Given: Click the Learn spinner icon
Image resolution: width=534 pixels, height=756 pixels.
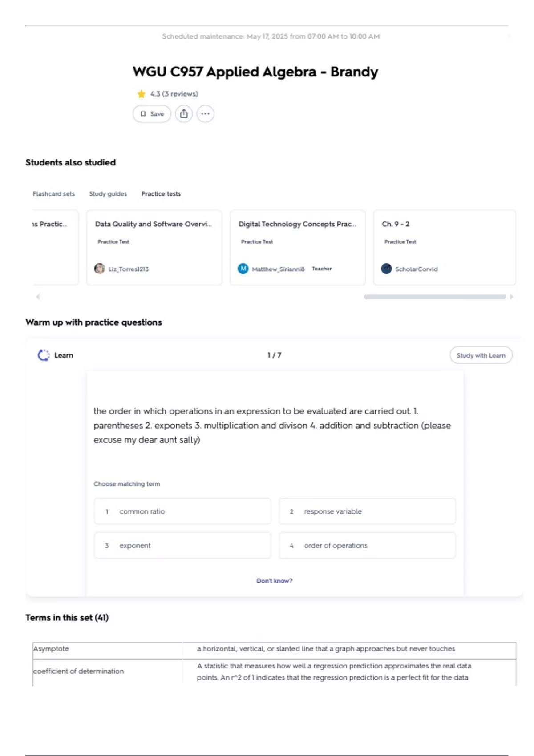Looking at the screenshot, I should click(44, 355).
